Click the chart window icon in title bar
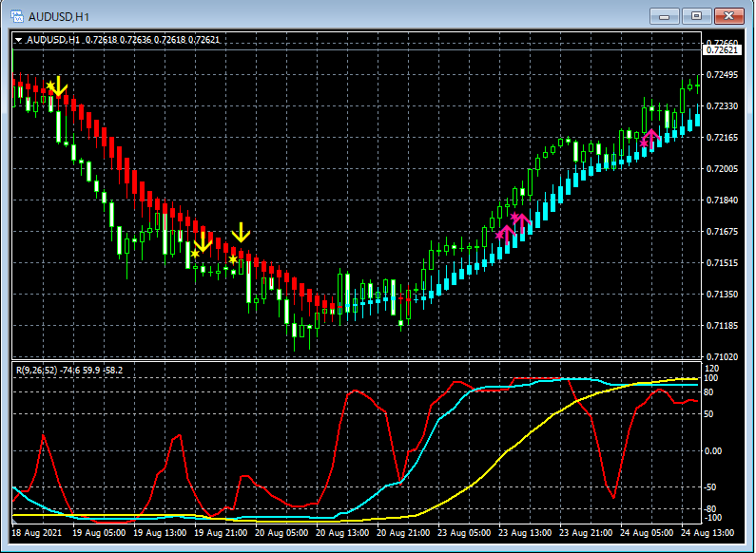The width and height of the screenshot is (756, 553). (17, 16)
